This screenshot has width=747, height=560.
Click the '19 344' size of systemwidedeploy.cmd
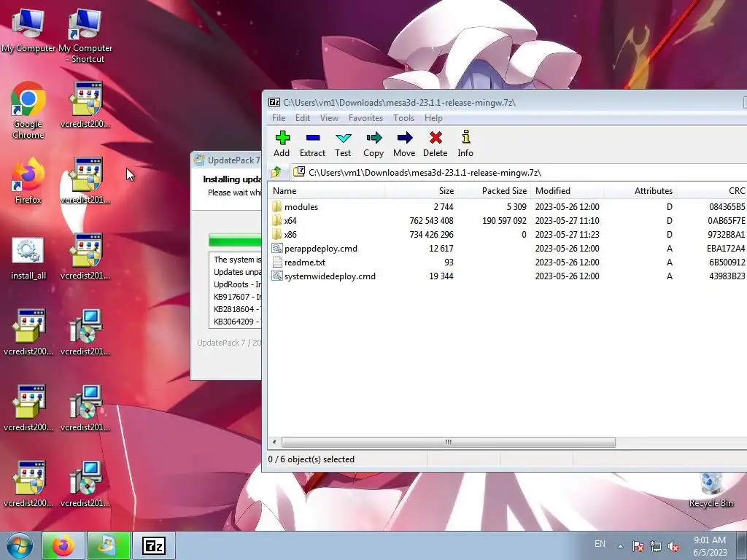pos(441,276)
